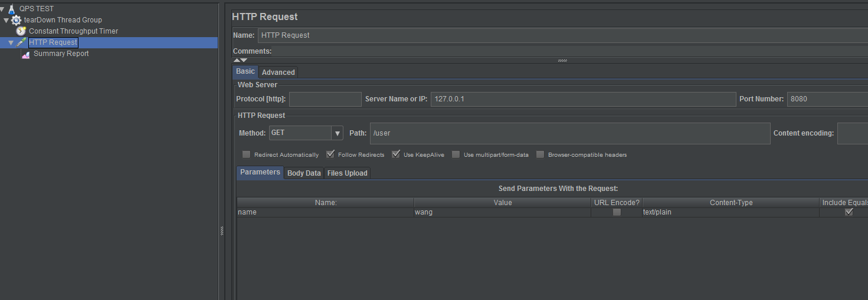The image size is (868, 300).
Task: Toggle Include Equals checkbox for name row
Action: 849,212
